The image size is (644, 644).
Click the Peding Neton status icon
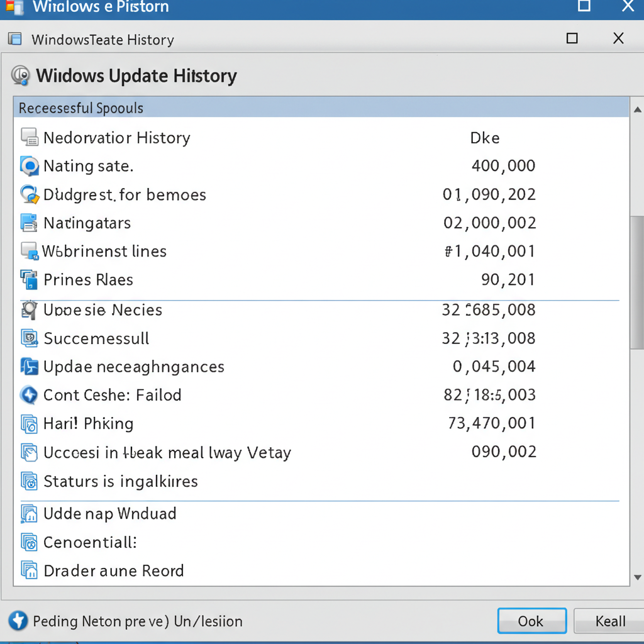click(18, 621)
